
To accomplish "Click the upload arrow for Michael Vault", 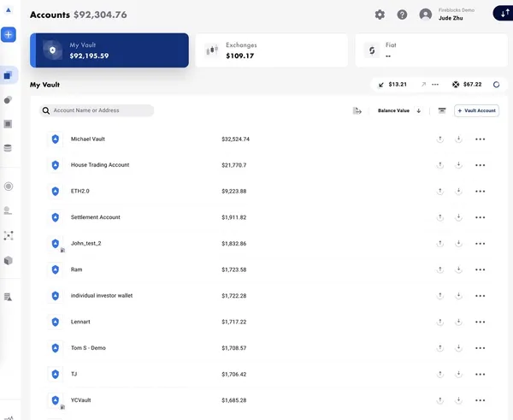I will click(x=440, y=139).
